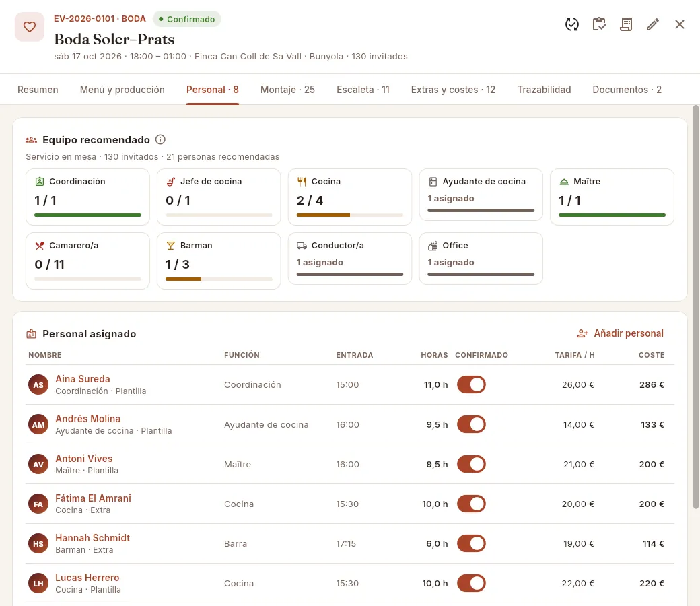Click the Jefe de cocina ladle icon
This screenshot has height=606, width=700.
(x=170, y=182)
